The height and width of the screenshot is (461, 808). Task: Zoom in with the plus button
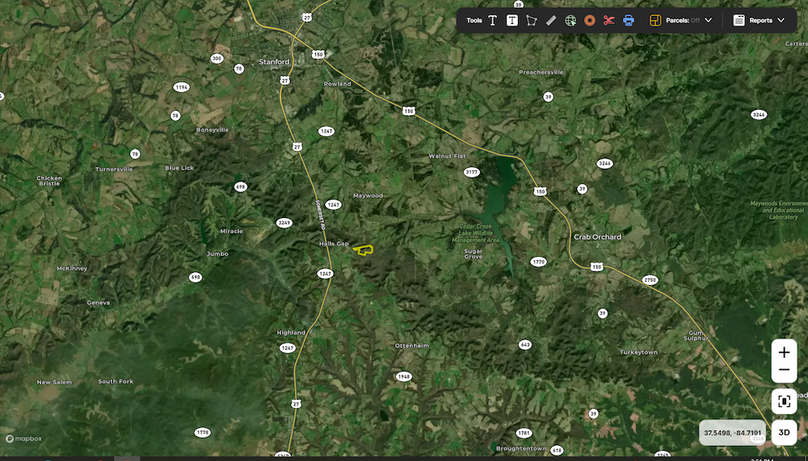(784, 352)
